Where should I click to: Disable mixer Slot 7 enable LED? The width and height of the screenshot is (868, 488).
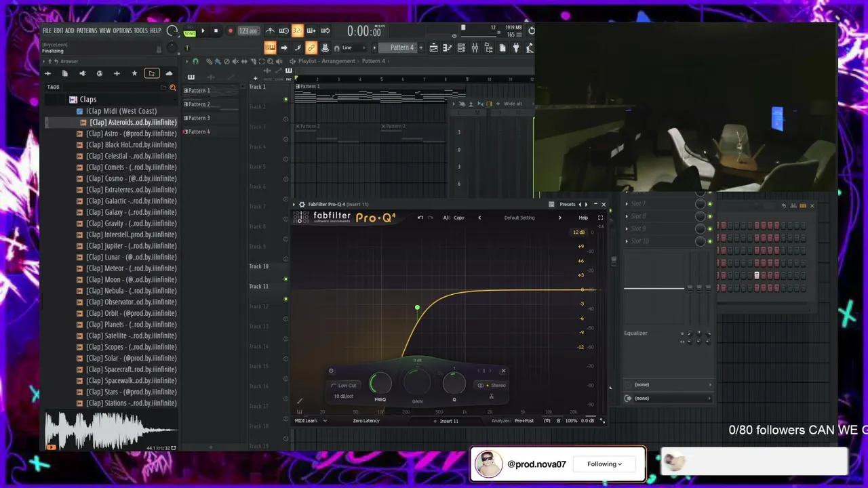(x=710, y=204)
